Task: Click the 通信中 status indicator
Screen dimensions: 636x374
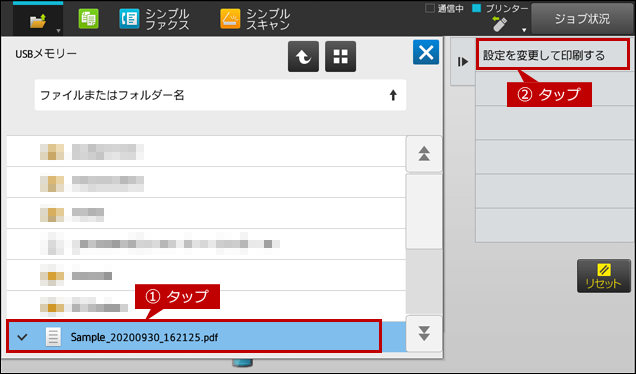Action: [x=444, y=9]
